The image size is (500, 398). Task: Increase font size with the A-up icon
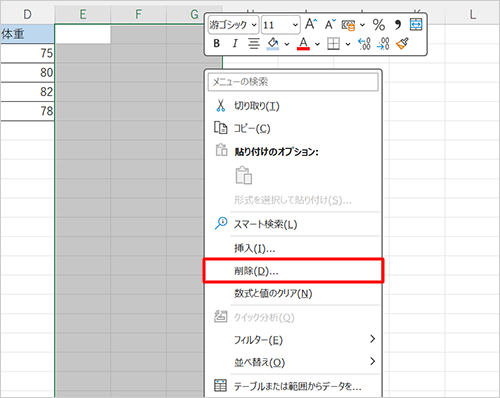(311, 24)
